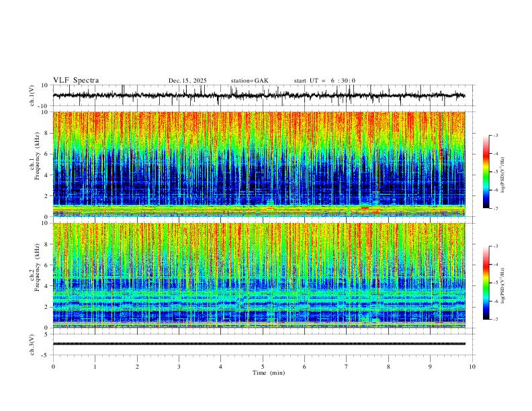Screen dimensions: 532x411
Task: Click the 'VLF Spectra' title text
Action: pos(76,81)
